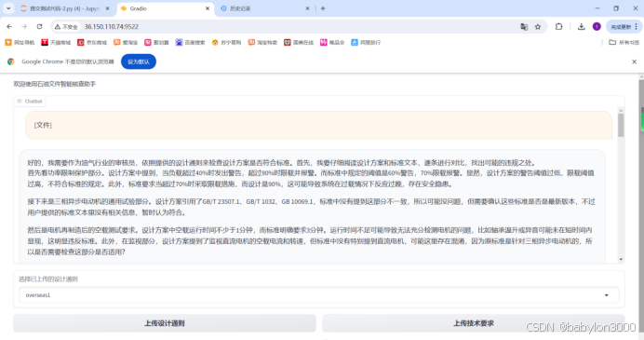Open the 苏宁易购 bookmark

click(x=226, y=42)
